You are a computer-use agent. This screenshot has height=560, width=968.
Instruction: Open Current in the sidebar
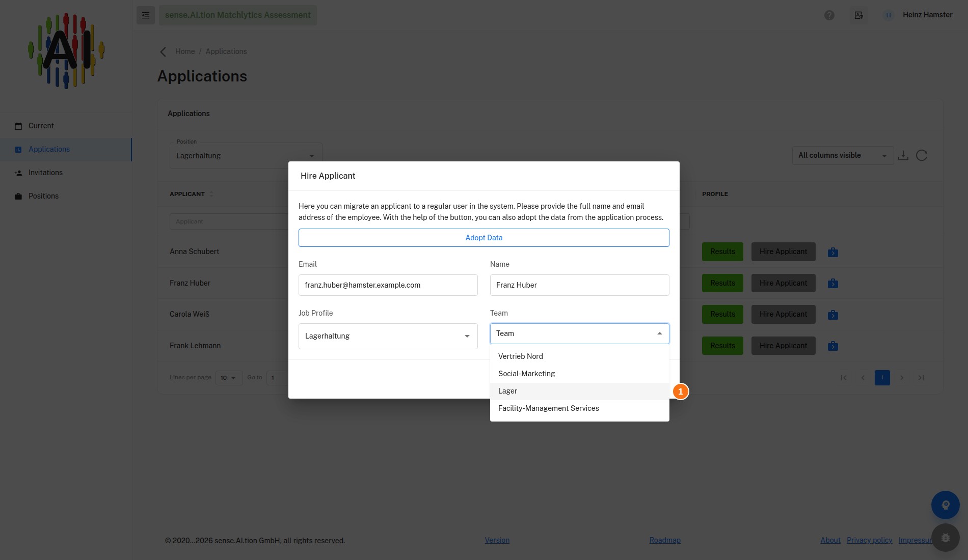[x=66, y=126]
